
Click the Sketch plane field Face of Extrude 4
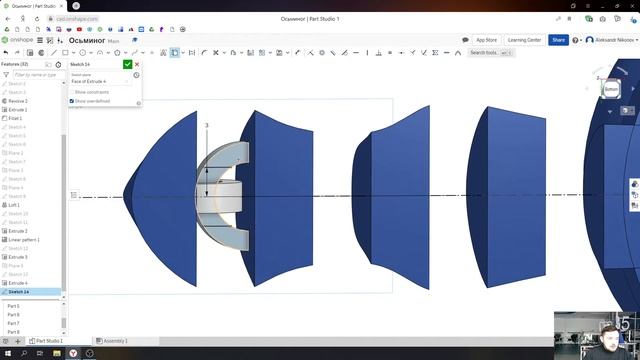[100, 81]
